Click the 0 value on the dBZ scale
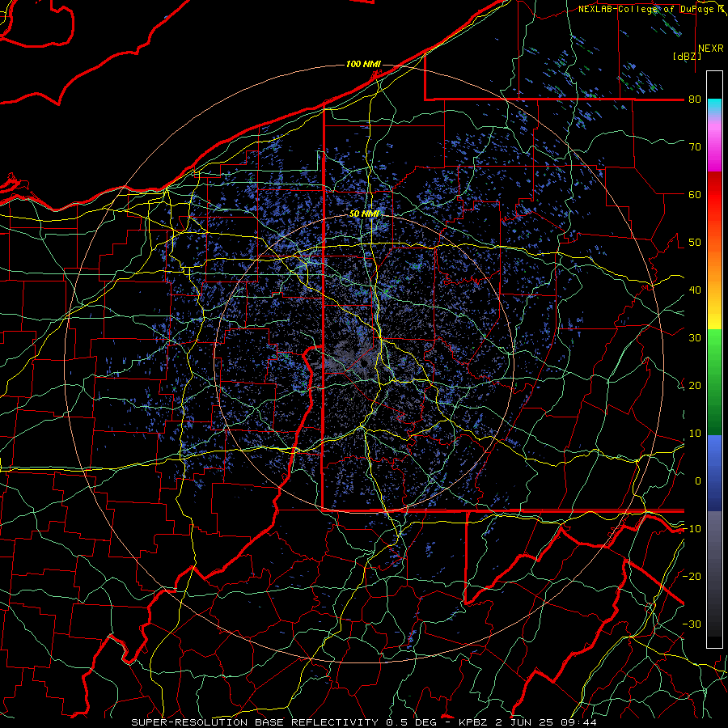 (698, 481)
